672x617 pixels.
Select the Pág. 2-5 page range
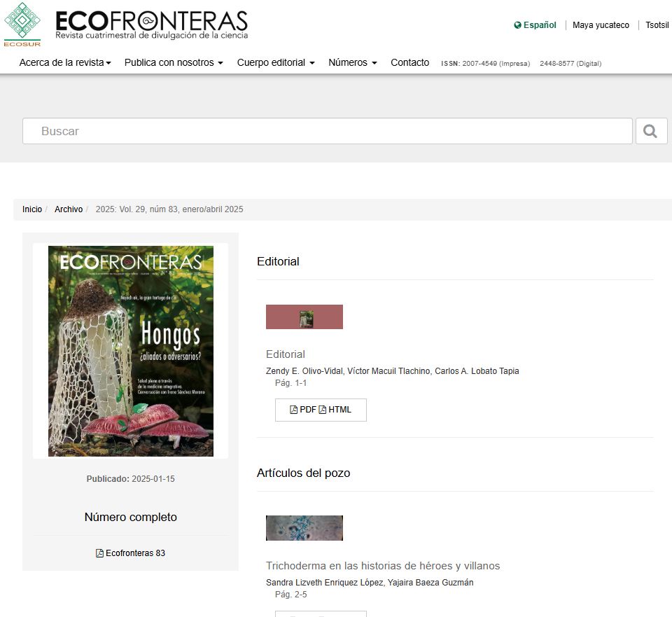click(x=291, y=595)
